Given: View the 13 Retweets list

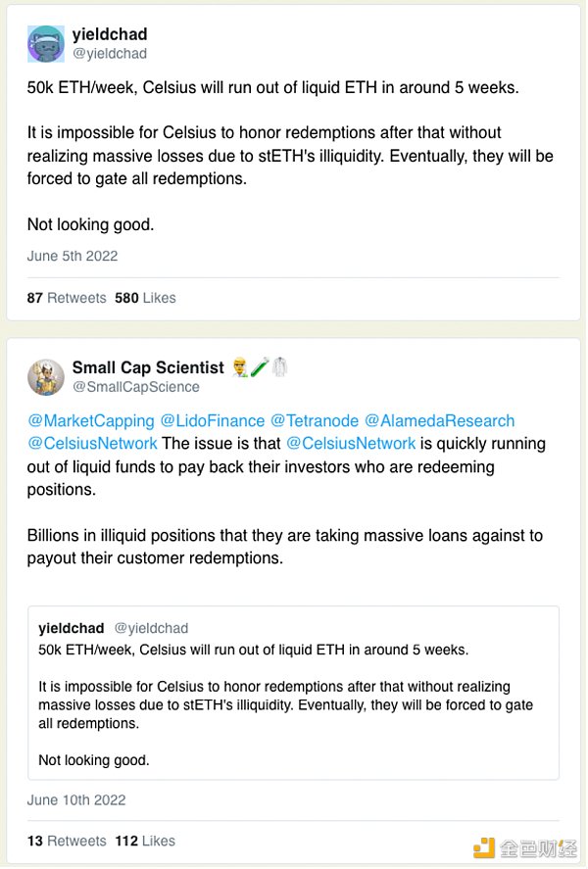Looking at the screenshot, I should coord(67,841).
